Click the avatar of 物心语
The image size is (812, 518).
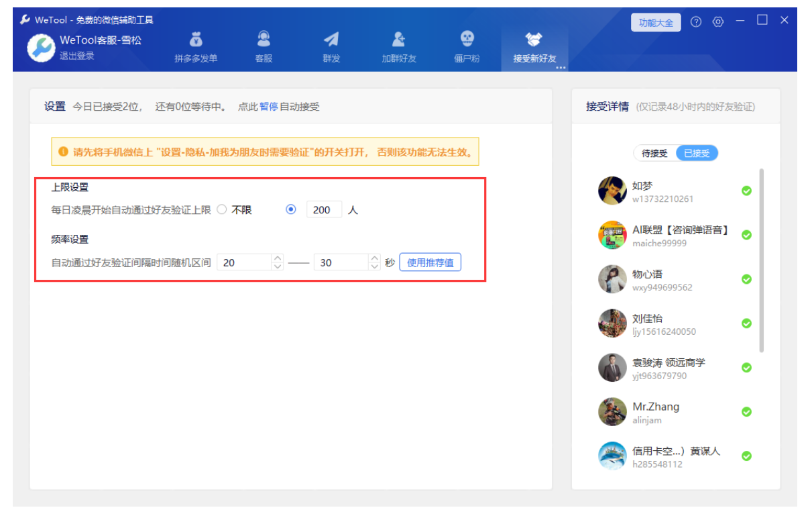click(612, 279)
